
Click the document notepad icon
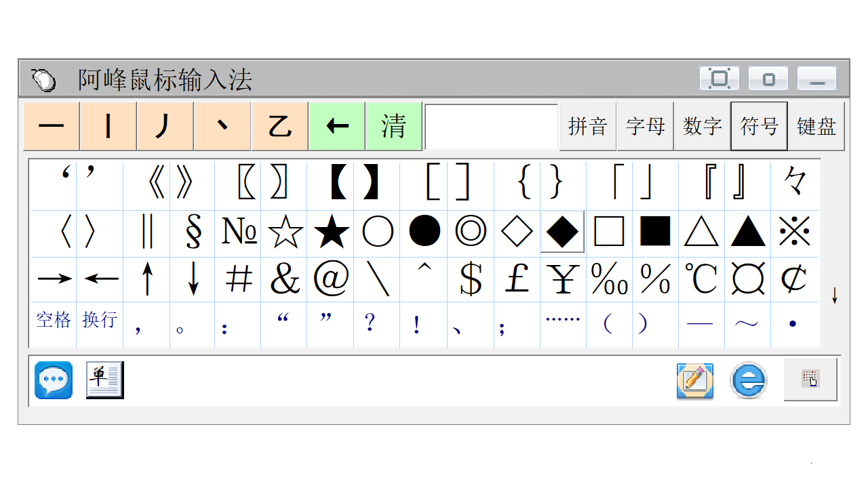click(104, 380)
